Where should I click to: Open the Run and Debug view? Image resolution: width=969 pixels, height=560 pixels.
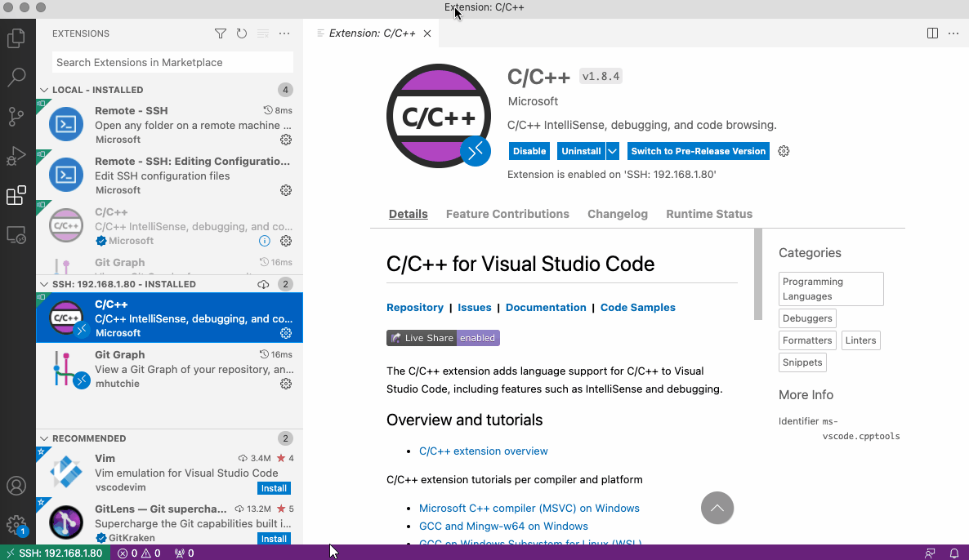point(16,156)
